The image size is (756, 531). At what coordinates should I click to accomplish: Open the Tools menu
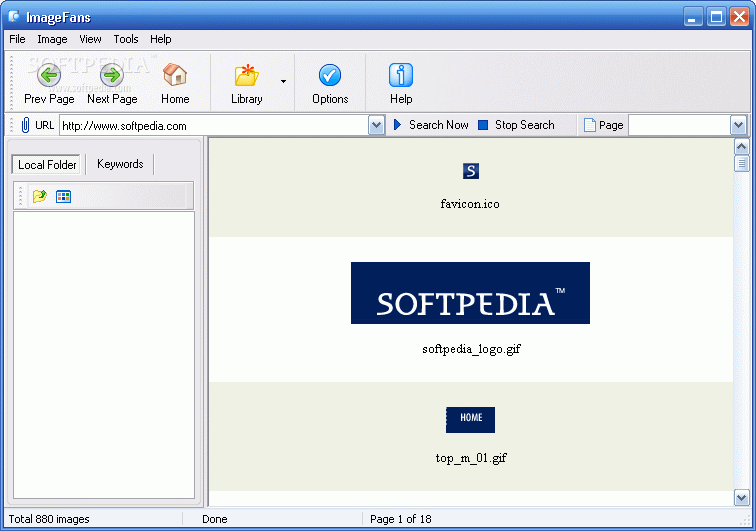(126, 39)
